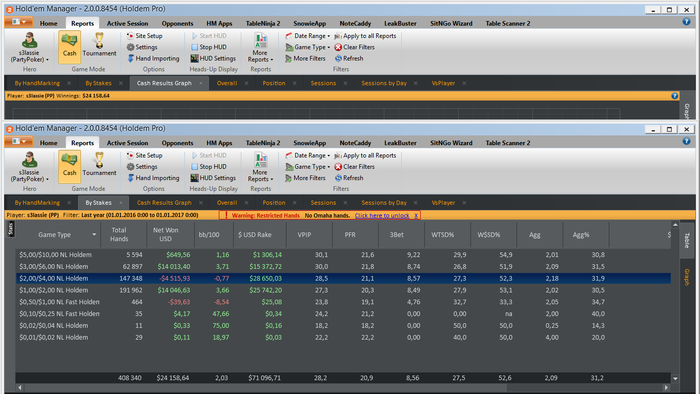Viewport: 700px width, 394px height.
Task: Switch to Sessions by Day tab, lower window
Action: [x=384, y=203]
